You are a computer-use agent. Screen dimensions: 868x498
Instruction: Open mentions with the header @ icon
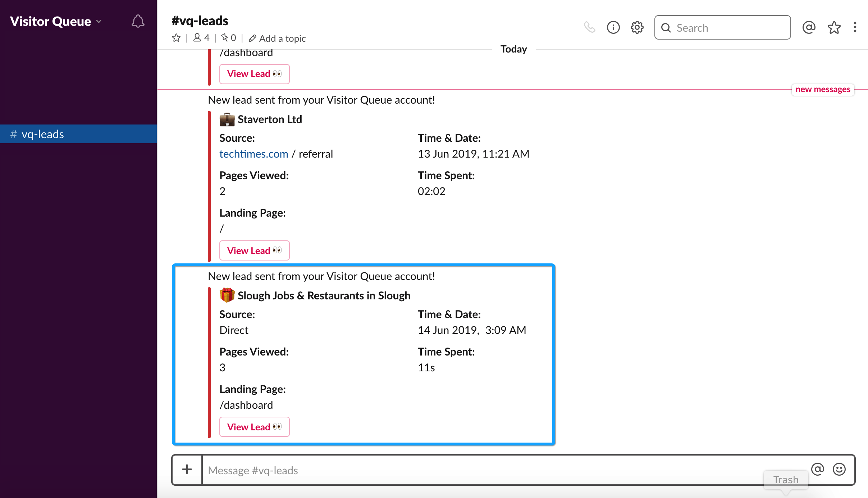pos(809,27)
